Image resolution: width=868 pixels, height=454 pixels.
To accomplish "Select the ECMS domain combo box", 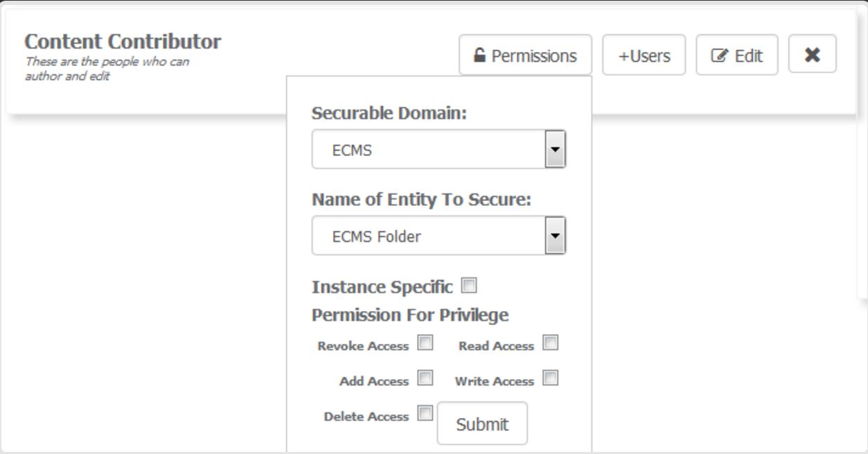I will pyautogui.click(x=428, y=150).
